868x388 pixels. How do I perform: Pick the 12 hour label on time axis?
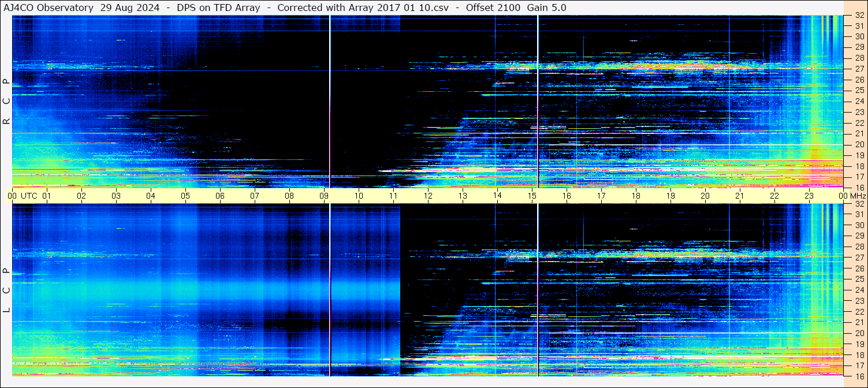[x=428, y=196]
